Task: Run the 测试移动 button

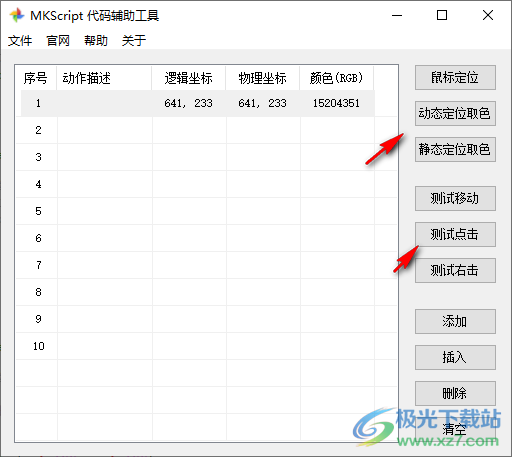Action: pos(455,199)
